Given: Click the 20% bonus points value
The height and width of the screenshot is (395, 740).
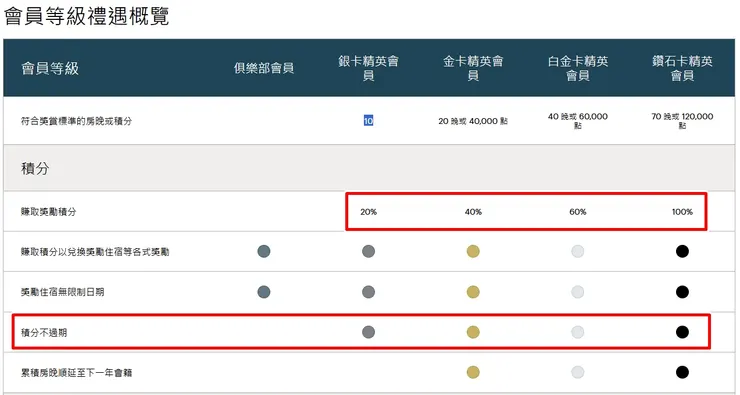Looking at the screenshot, I should [369, 212].
